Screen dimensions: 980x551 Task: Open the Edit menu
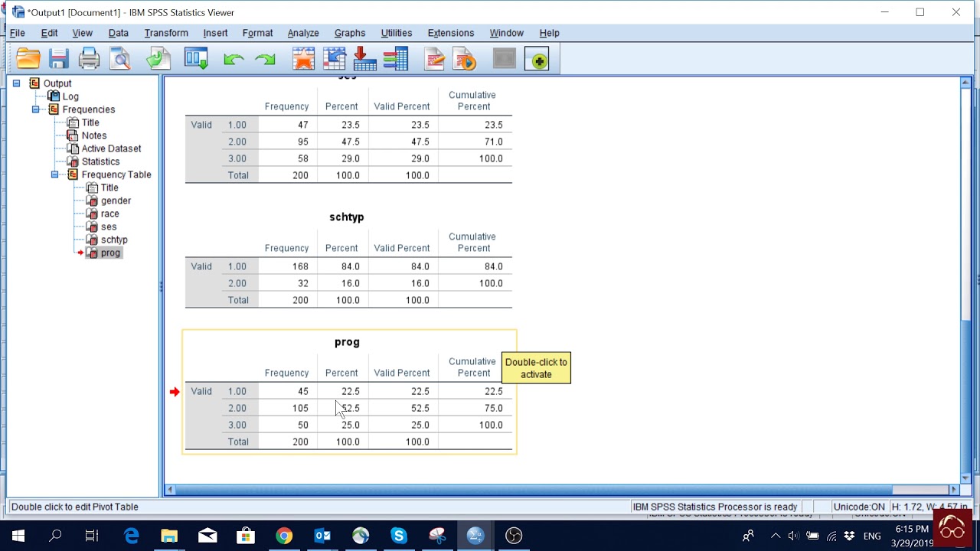[49, 33]
